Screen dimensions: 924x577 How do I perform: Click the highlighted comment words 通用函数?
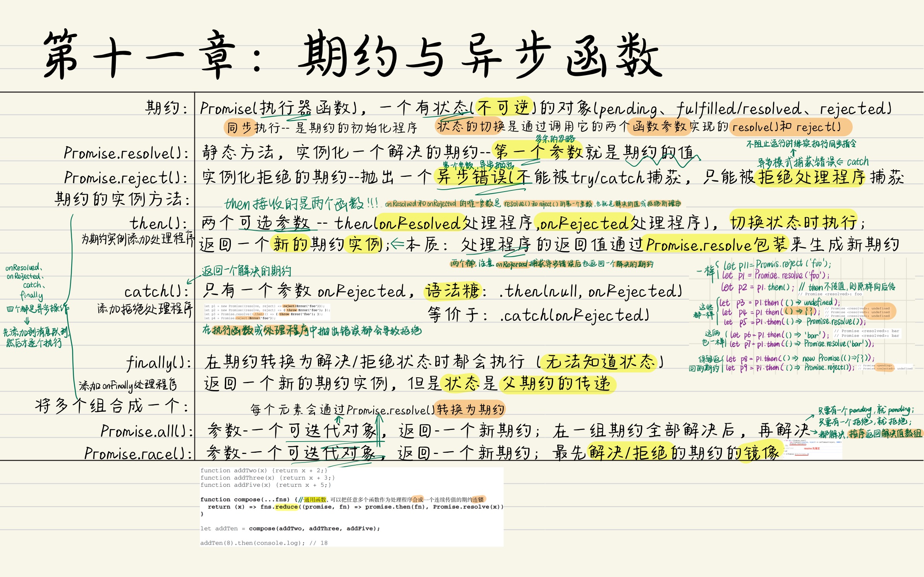[315, 500]
